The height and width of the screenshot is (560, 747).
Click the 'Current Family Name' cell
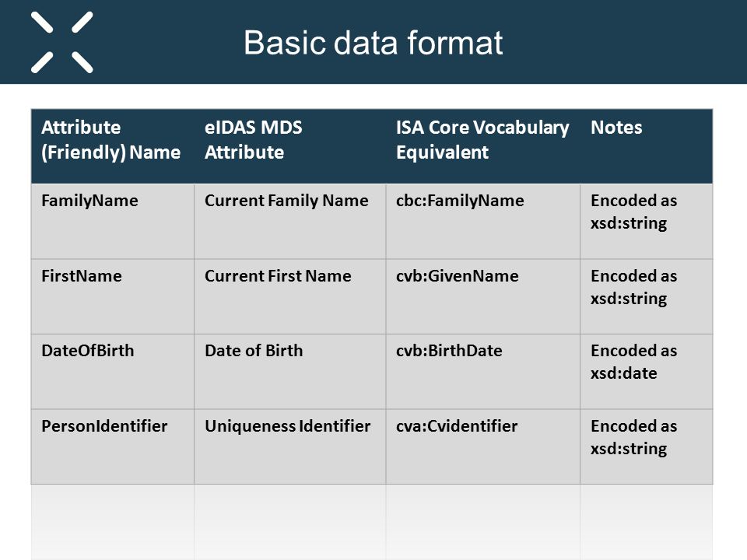(x=290, y=222)
